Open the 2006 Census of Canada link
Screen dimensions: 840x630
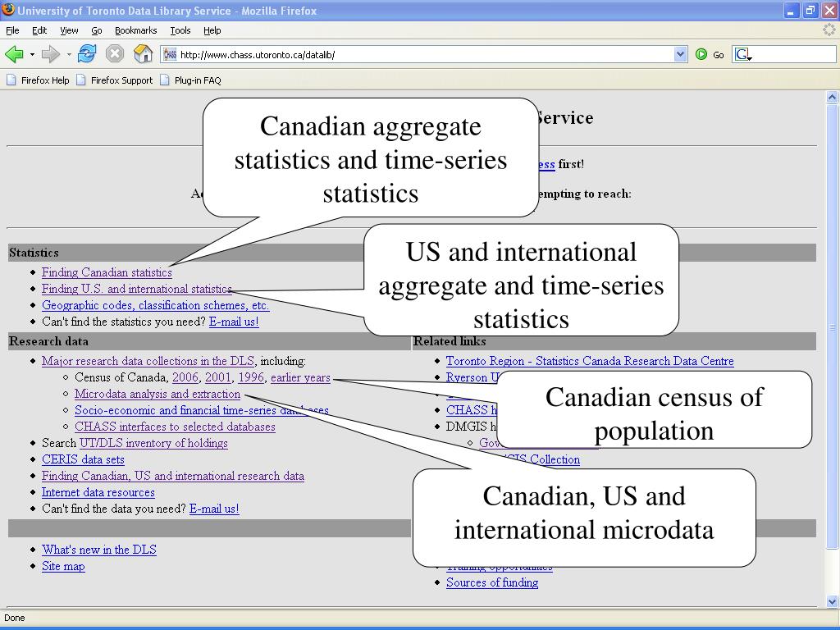click(x=185, y=377)
